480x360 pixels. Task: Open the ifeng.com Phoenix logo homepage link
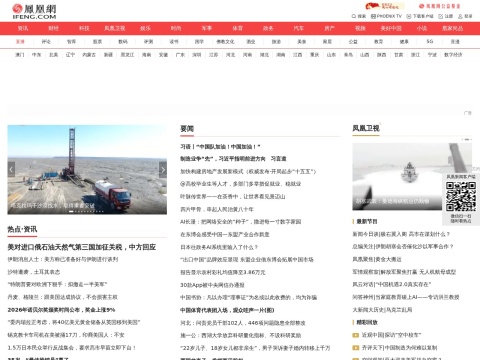(x=34, y=11)
